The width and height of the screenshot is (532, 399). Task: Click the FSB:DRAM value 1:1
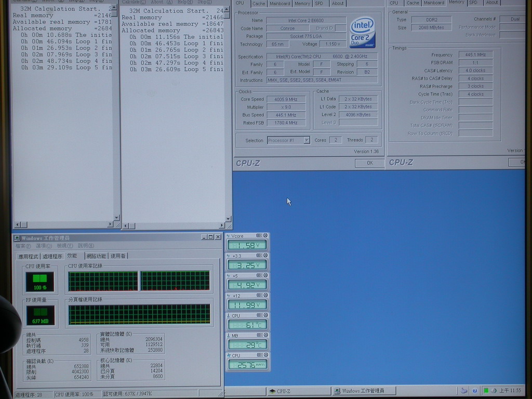(x=475, y=62)
